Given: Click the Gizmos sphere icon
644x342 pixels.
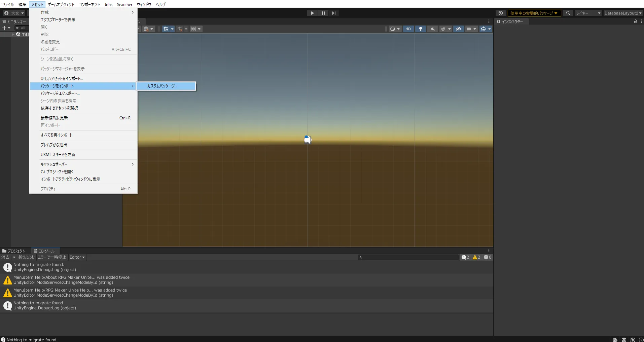Looking at the screenshot, I should [x=483, y=29].
